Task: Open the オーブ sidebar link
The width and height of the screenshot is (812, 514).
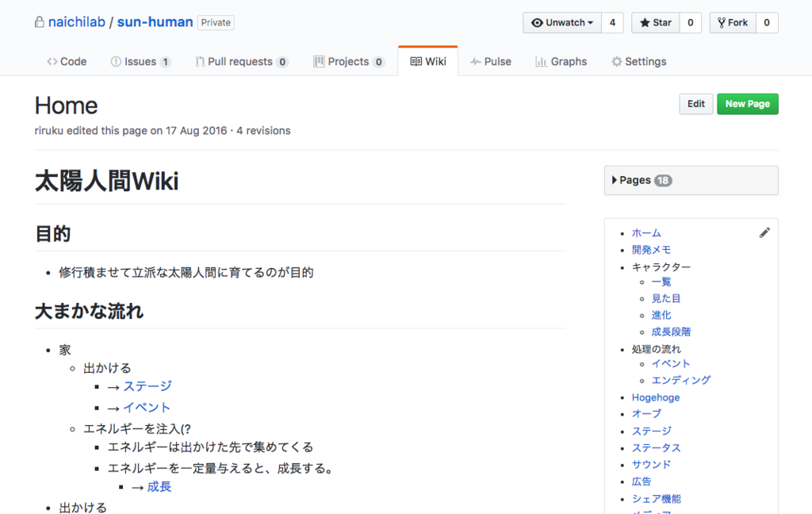Action: point(646,414)
